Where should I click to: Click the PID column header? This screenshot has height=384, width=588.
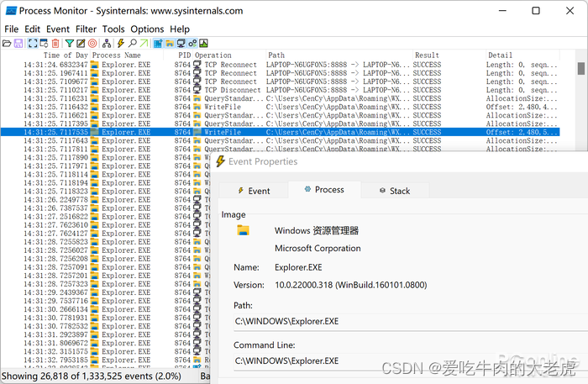tap(185, 55)
